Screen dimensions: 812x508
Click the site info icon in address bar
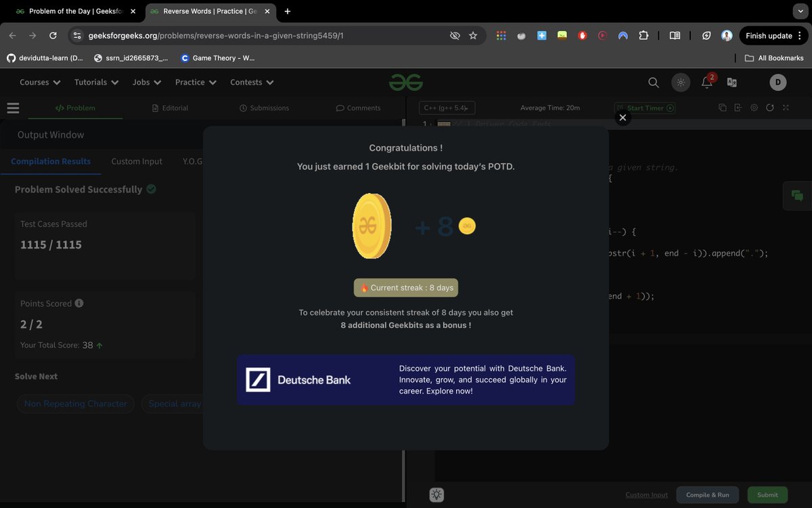tap(77, 36)
